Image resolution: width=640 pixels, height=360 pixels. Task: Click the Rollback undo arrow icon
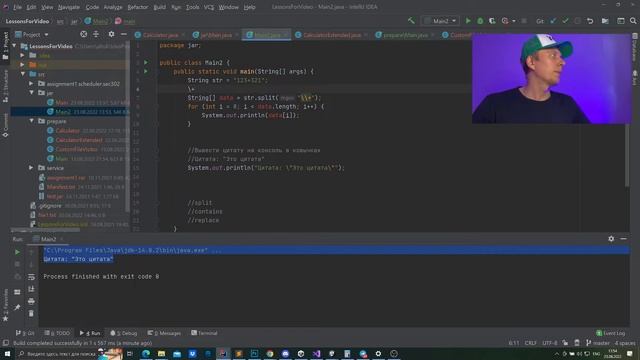[x=590, y=21]
